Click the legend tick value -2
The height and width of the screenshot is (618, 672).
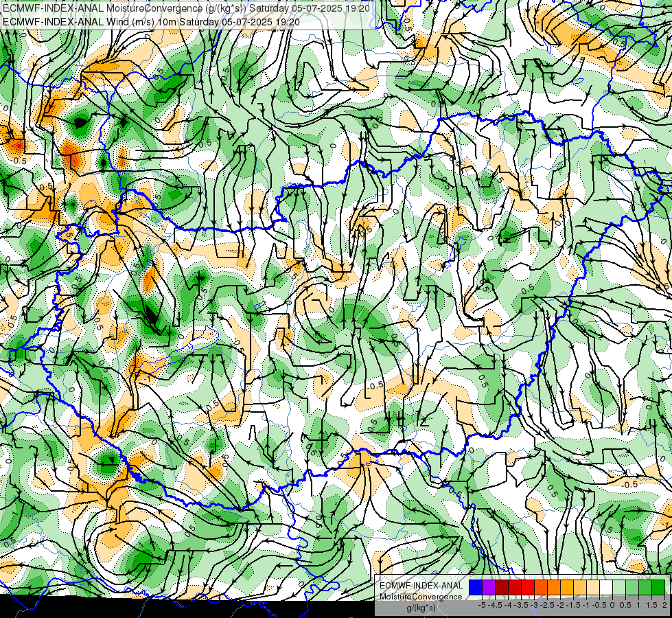pos(560,605)
